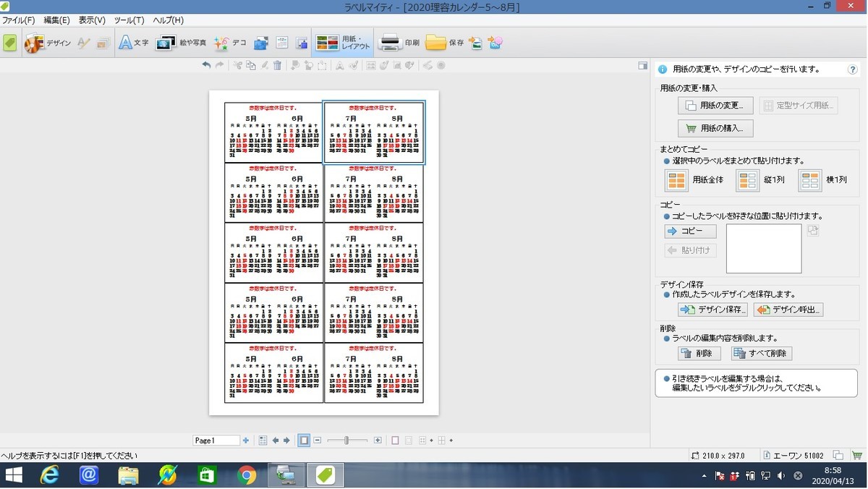Click the 用紙の変更 button
The height and width of the screenshot is (489, 868).
point(715,106)
